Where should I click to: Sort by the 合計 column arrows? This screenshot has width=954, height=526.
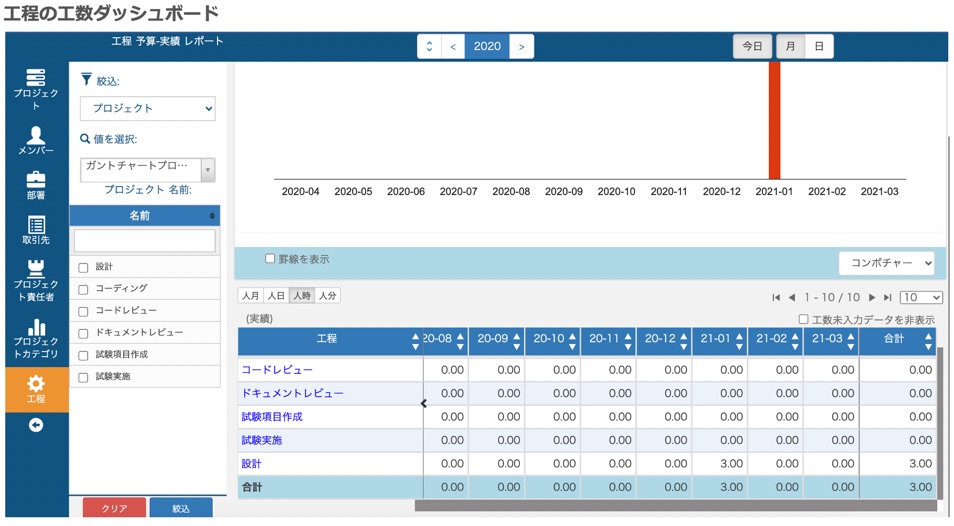coord(928,341)
